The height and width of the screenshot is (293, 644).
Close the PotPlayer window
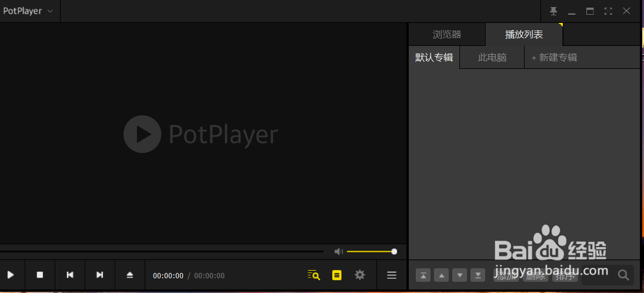coord(626,11)
